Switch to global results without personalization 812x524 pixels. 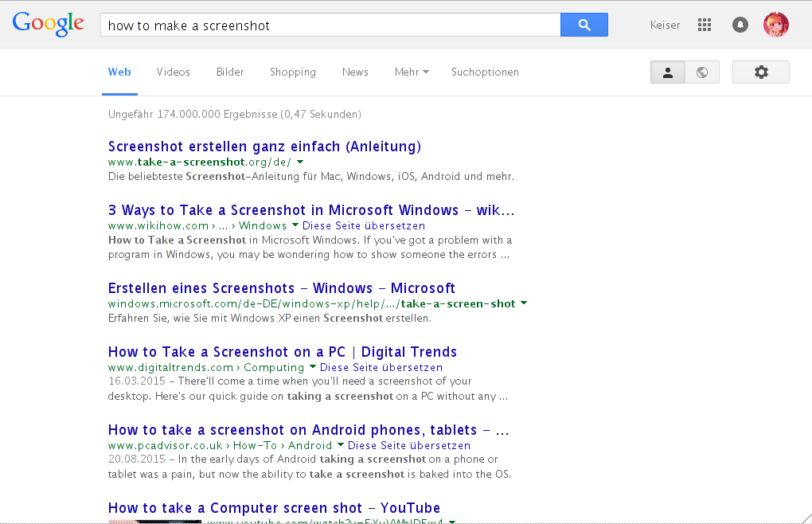point(702,72)
